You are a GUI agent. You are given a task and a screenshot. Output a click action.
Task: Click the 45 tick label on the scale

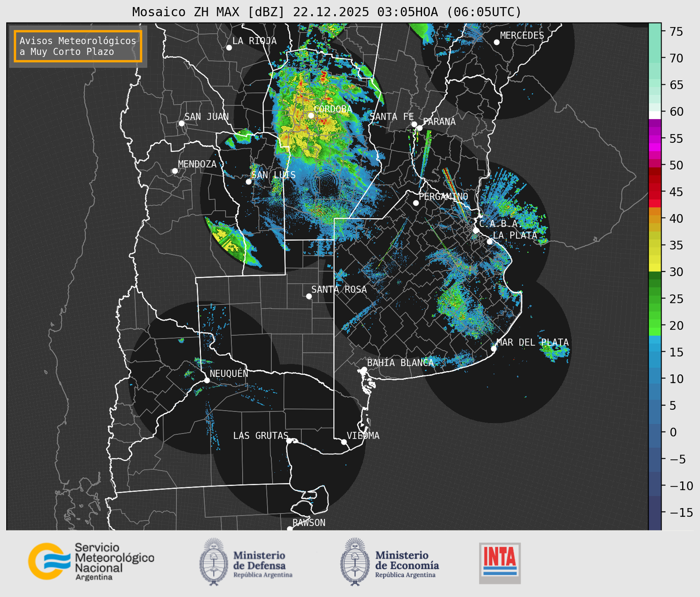point(676,192)
